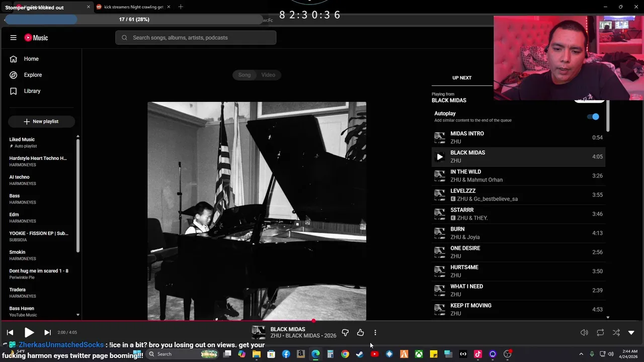The width and height of the screenshot is (644, 362).
Task: Seek using the red progress bar knob
Action: coord(313,321)
